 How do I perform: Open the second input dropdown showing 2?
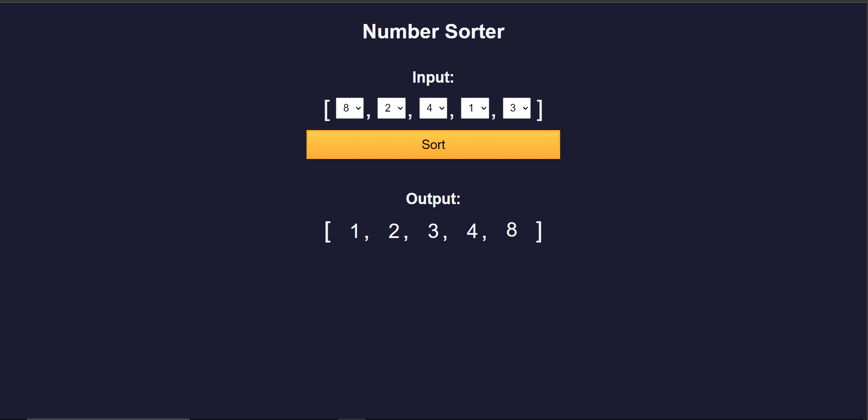click(x=391, y=108)
